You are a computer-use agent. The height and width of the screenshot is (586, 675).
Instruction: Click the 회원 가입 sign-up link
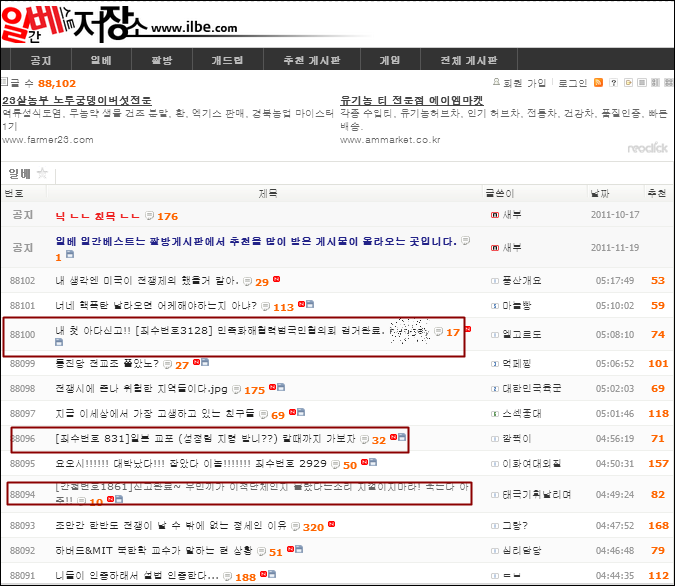pyautogui.click(x=524, y=83)
